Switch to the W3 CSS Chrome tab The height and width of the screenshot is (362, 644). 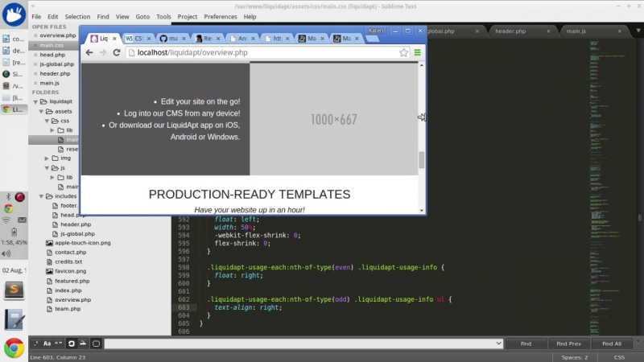click(138, 39)
